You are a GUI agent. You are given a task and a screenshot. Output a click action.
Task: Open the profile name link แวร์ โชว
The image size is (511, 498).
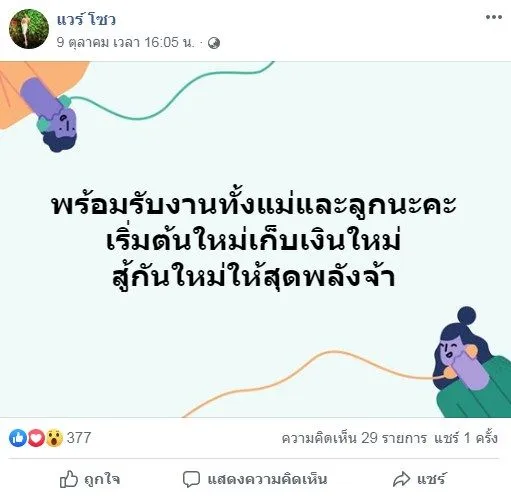point(86,19)
